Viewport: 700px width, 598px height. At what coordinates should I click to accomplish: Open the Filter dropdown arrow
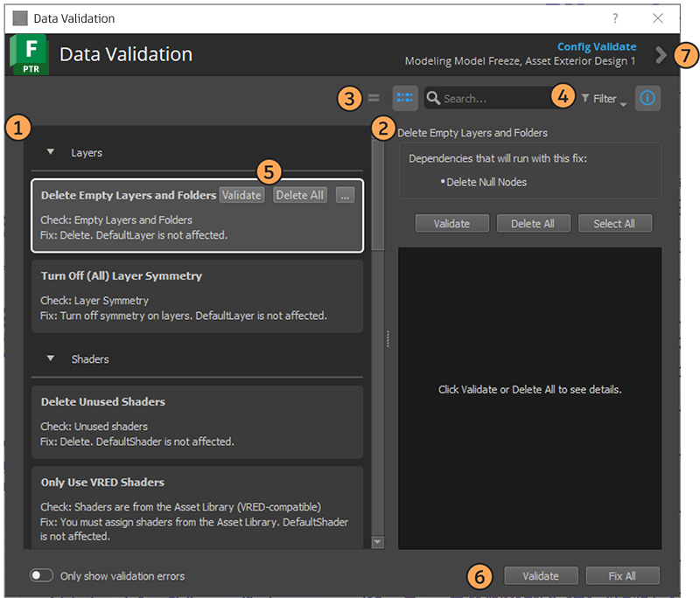coord(623,103)
